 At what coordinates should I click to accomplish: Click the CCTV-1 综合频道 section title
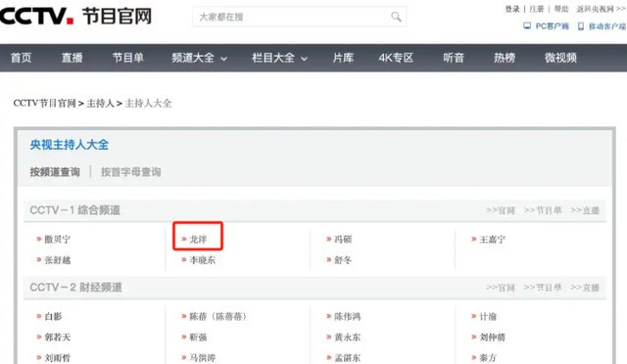coord(74,210)
